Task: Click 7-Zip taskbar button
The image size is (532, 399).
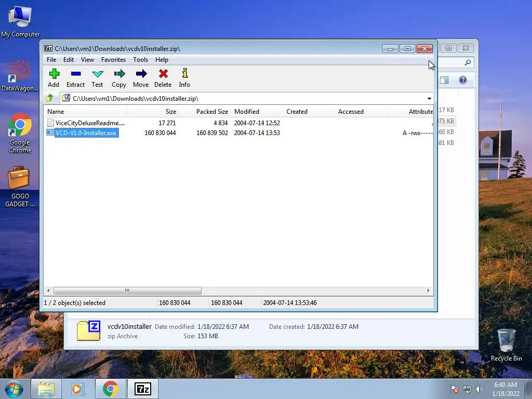Action: click(142, 389)
